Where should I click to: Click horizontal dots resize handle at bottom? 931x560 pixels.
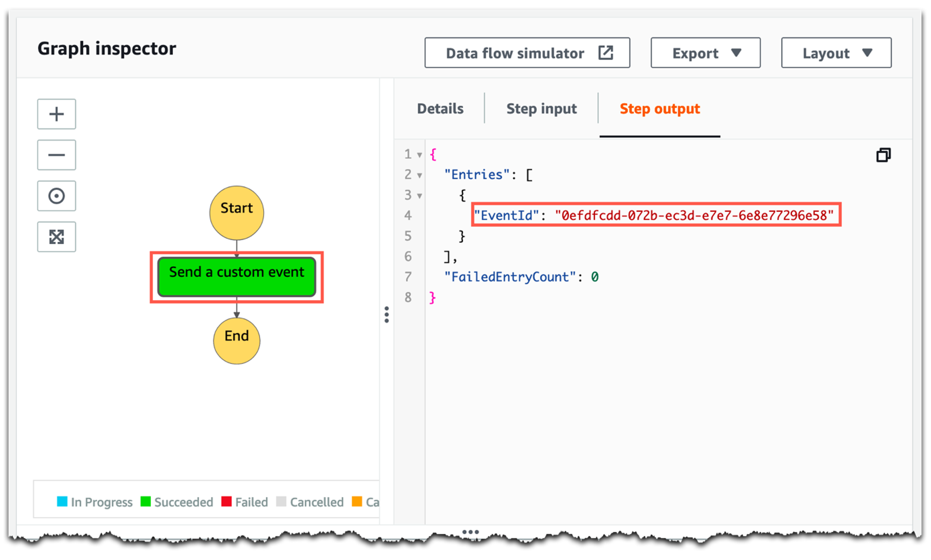pos(470,532)
